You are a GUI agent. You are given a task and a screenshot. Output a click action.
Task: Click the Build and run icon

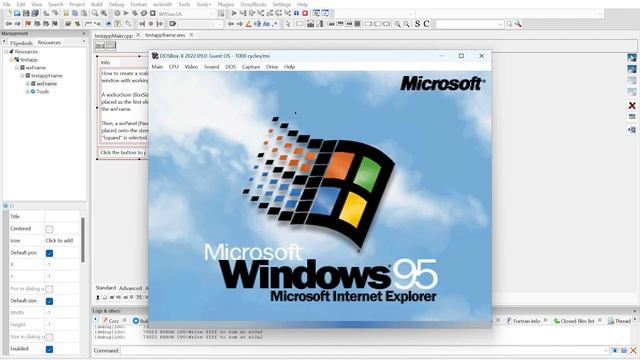(x=135, y=13)
